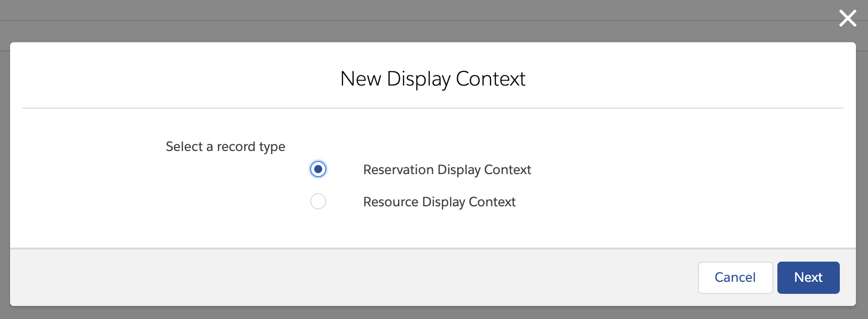Select the Reservation Display Context radio button
The image size is (868, 319).
318,169
